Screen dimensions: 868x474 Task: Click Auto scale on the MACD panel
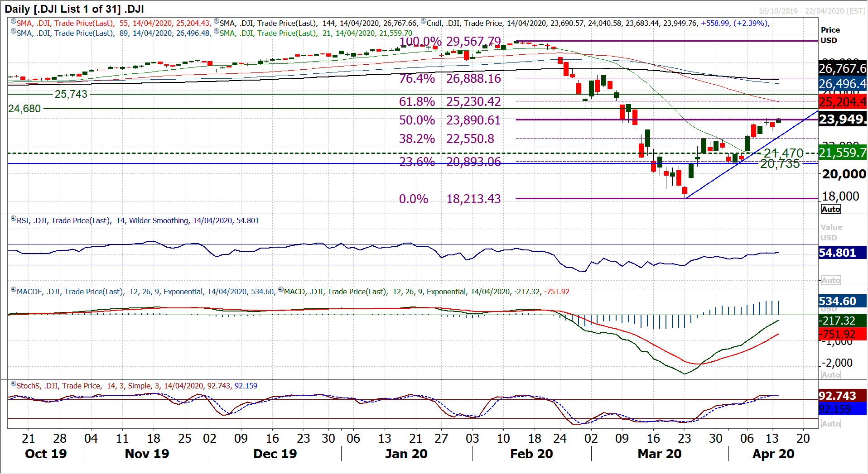831,375
